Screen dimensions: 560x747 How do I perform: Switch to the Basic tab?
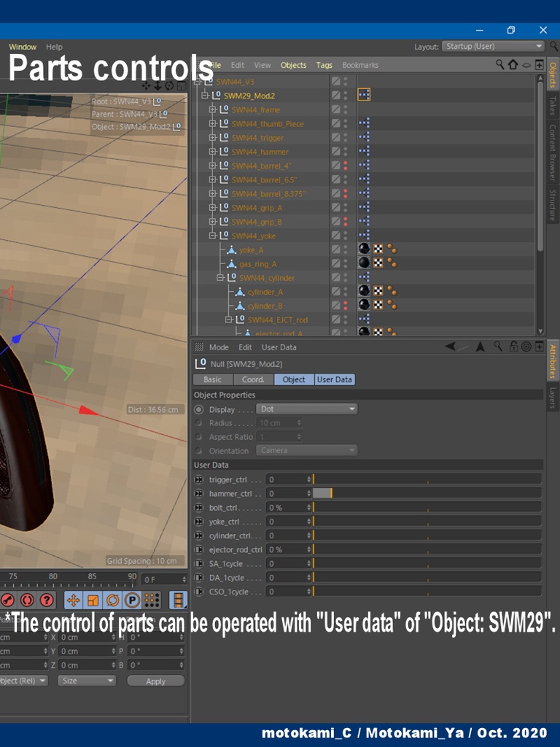[212, 379]
